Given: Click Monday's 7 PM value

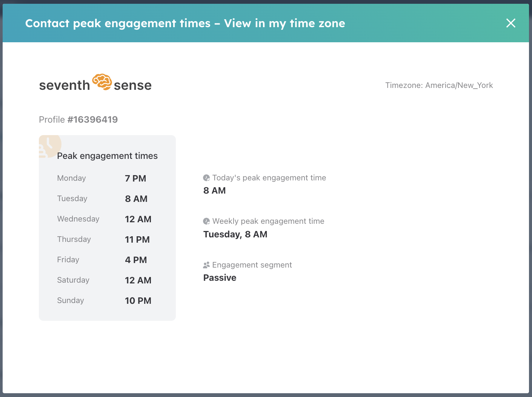Looking at the screenshot, I should pos(135,178).
